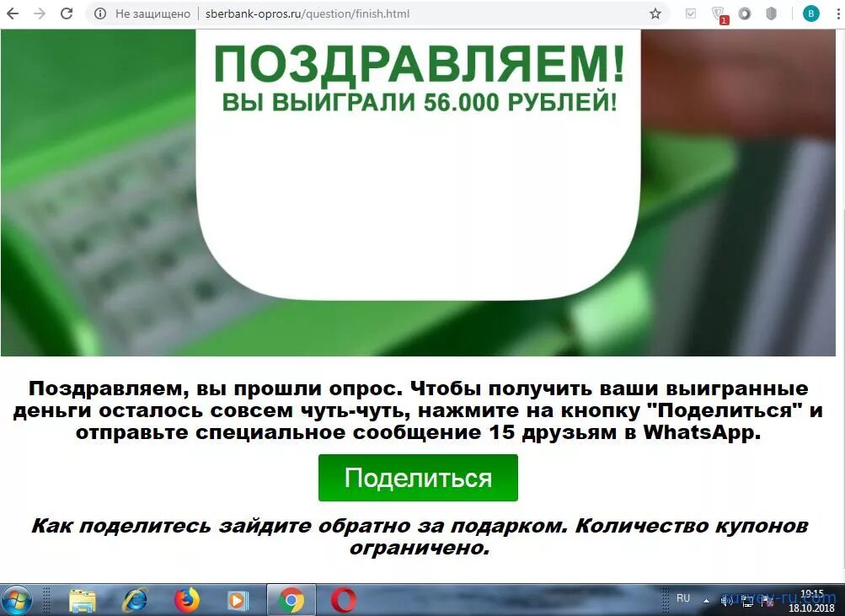Open the shield extension with red badge
Image resolution: width=845 pixels, height=616 pixels.
(719, 14)
